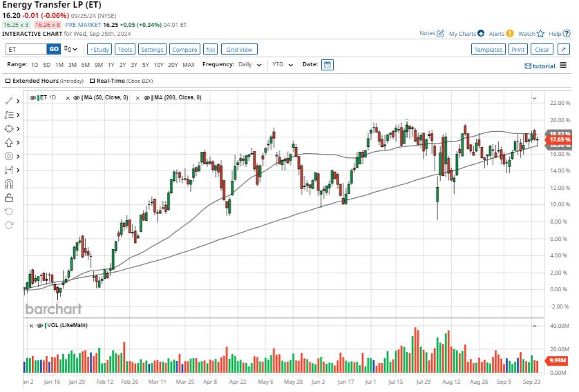Toggle visibility of MA 50 line
Image resolution: width=579 pixels, height=392 pixels.
coord(76,98)
